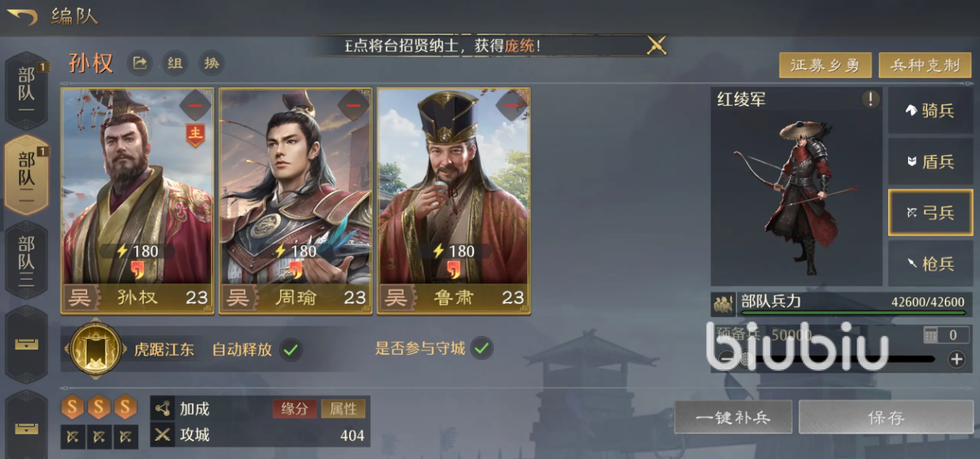Viewport: 980px width, 459px height.
Task: Open the reserve troops calculator icon
Action: (931, 335)
